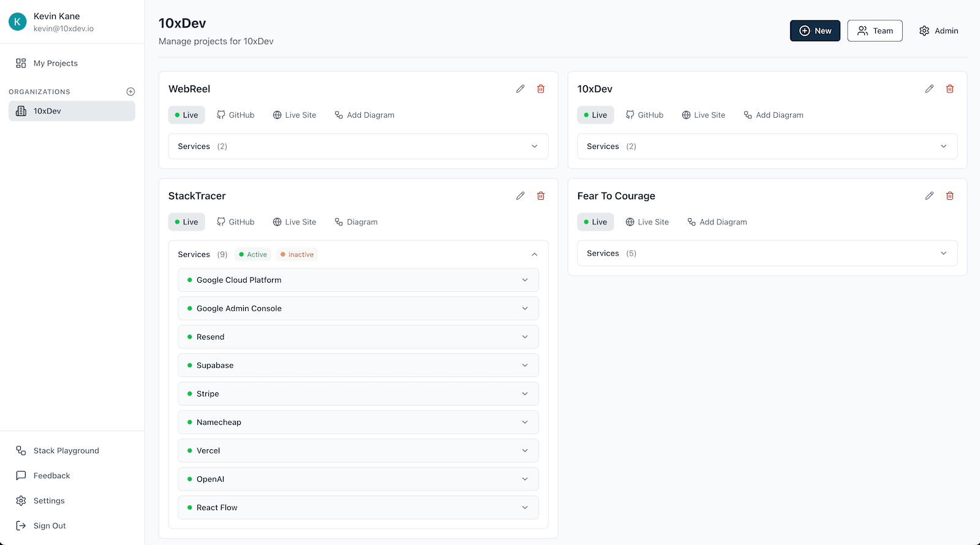Click the Kevin Kane avatar
Image resolution: width=980 pixels, height=545 pixels.
18,22
